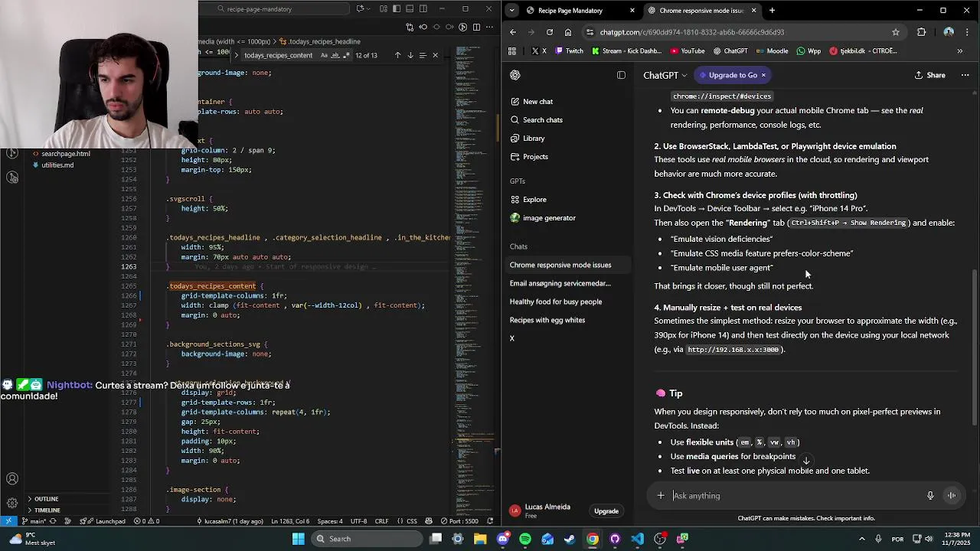Open Projects in ChatGPT sidebar
The height and width of the screenshot is (551, 980).
529,157
